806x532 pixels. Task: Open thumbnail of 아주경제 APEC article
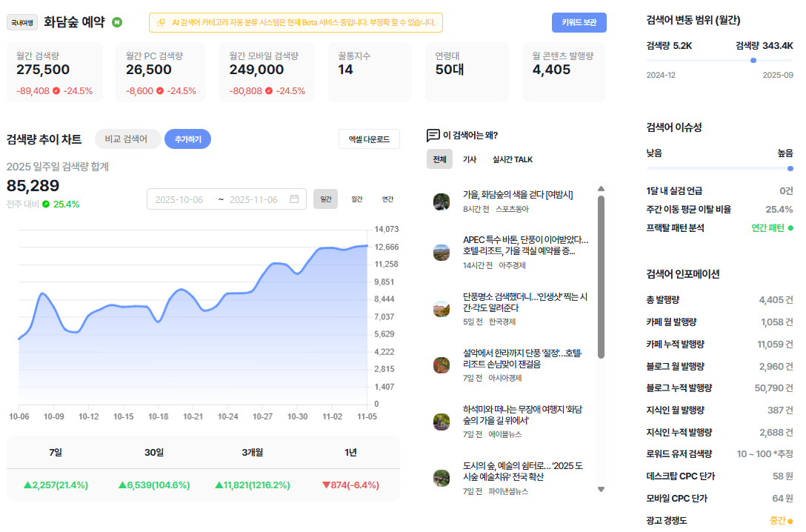pos(442,253)
